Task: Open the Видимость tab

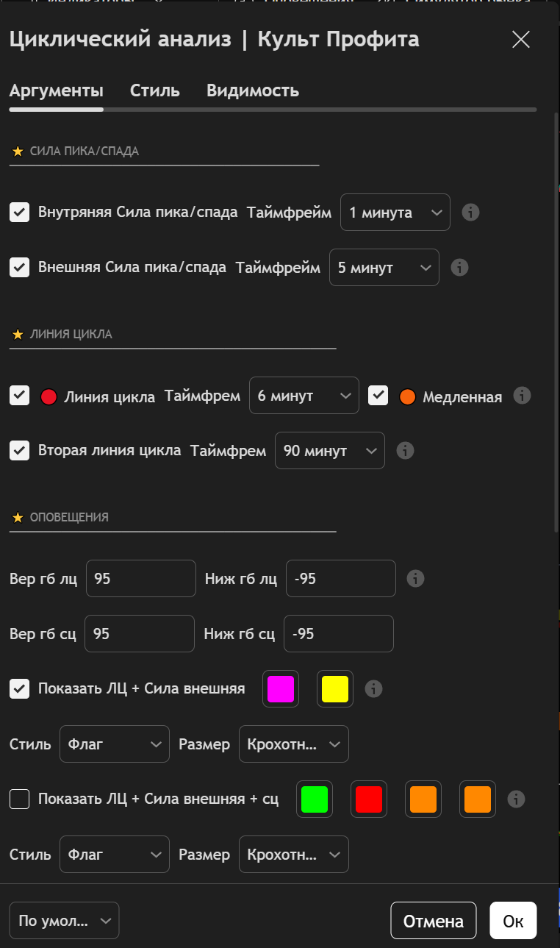Action: click(253, 91)
